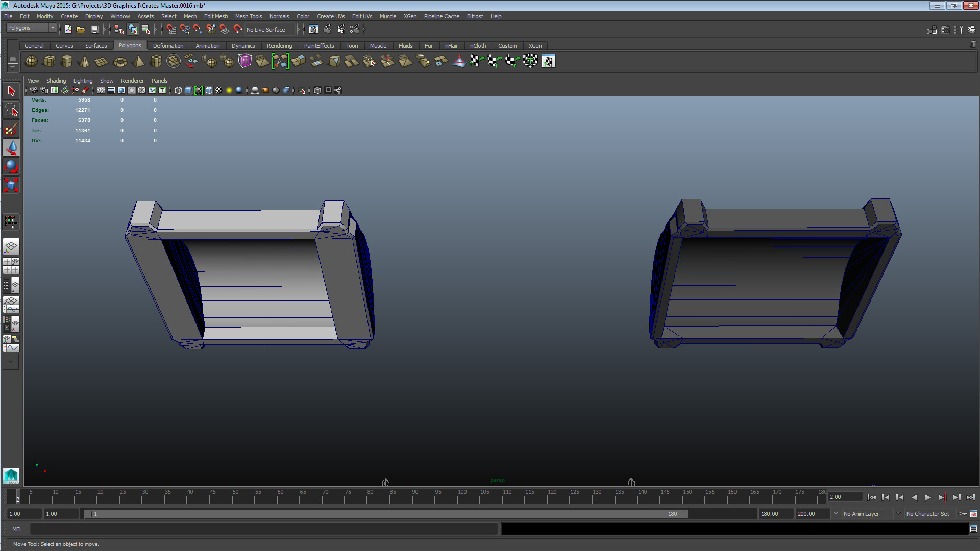
Task: Toggle smooth shade all in viewport
Action: [x=188, y=90]
